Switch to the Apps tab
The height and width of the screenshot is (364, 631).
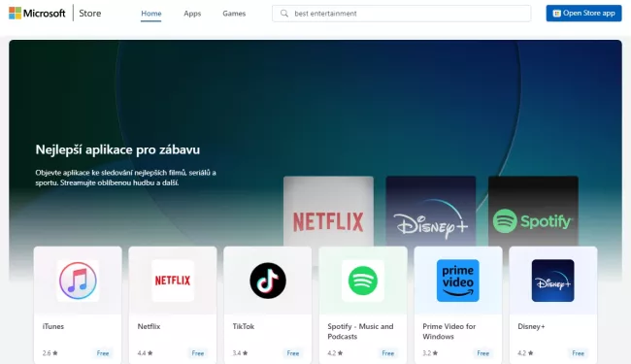[x=192, y=14]
